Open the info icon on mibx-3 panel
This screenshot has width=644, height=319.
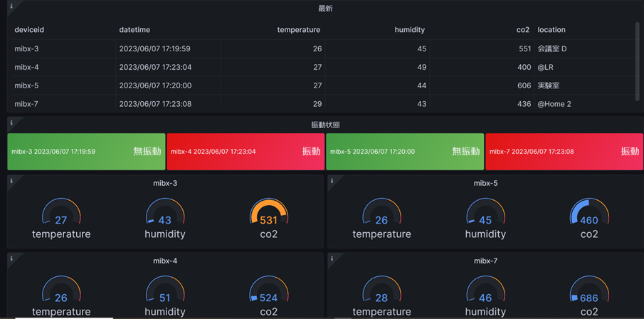click(11, 180)
